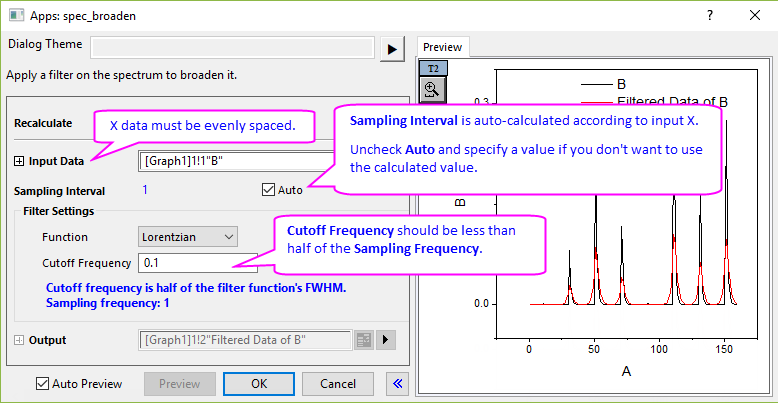Screen dimensions: 778x403
Task: Click the zoom magnifier tool in preview
Action: [x=433, y=89]
